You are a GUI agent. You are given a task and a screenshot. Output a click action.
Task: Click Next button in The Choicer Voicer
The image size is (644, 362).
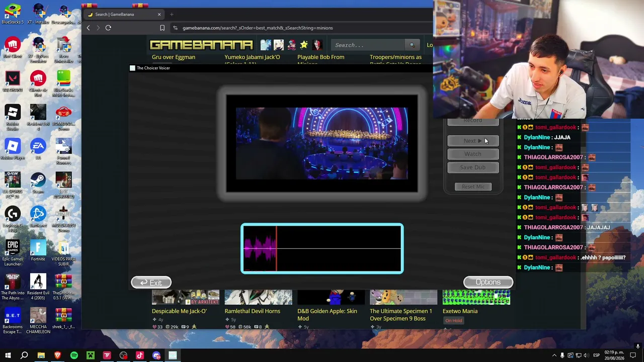click(473, 141)
